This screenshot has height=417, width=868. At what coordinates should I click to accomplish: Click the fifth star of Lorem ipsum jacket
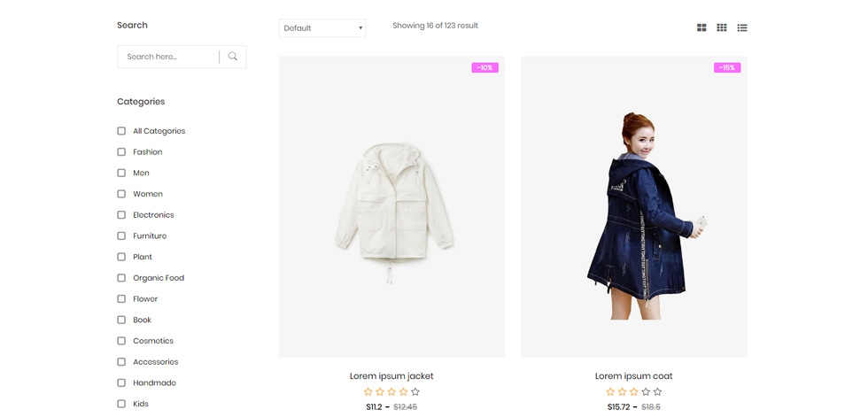(x=415, y=391)
